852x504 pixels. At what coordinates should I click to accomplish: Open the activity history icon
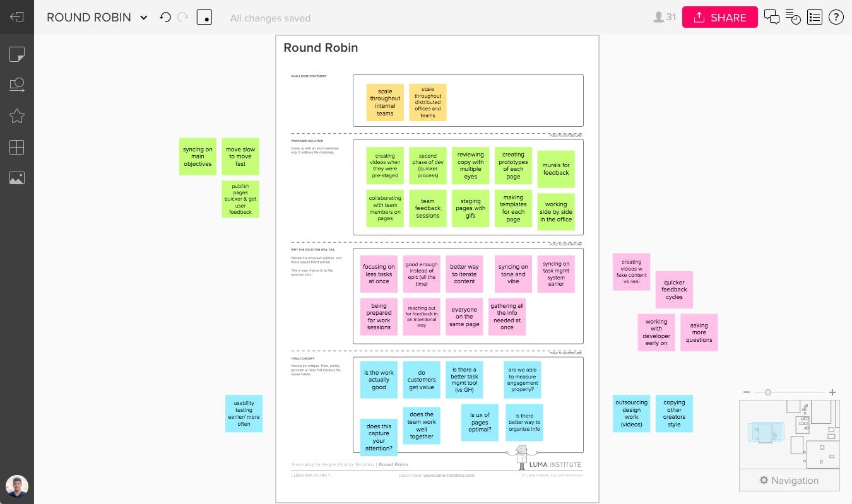793,17
